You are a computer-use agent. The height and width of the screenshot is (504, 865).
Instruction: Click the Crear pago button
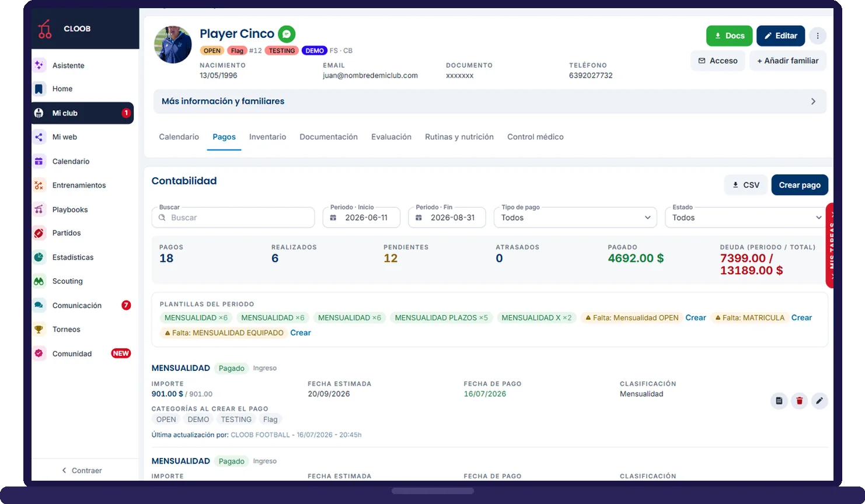800,185
